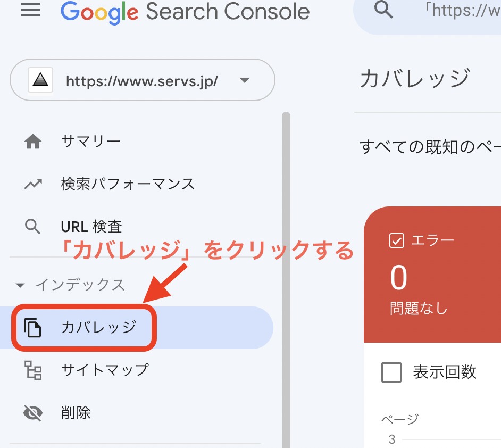Image resolution: width=501 pixels, height=448 pixels.
Task: Click the home icon next to サマリー
Action: tap(33, 141)
